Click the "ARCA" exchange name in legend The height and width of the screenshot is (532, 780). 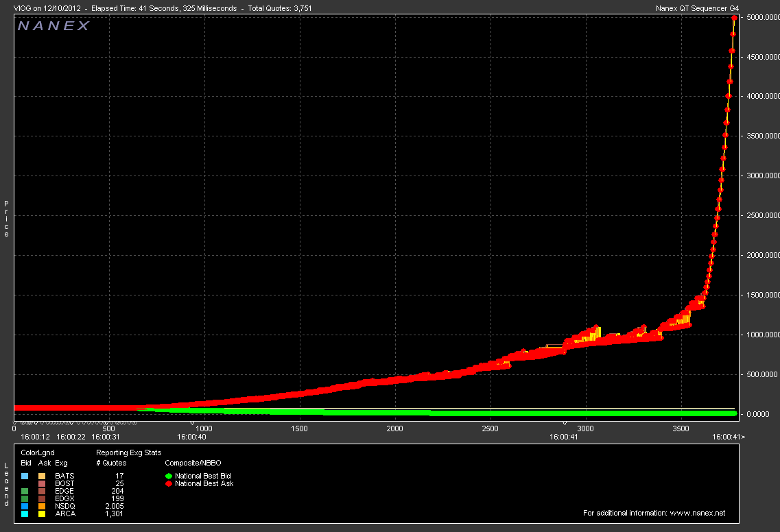tap(65, 513)
